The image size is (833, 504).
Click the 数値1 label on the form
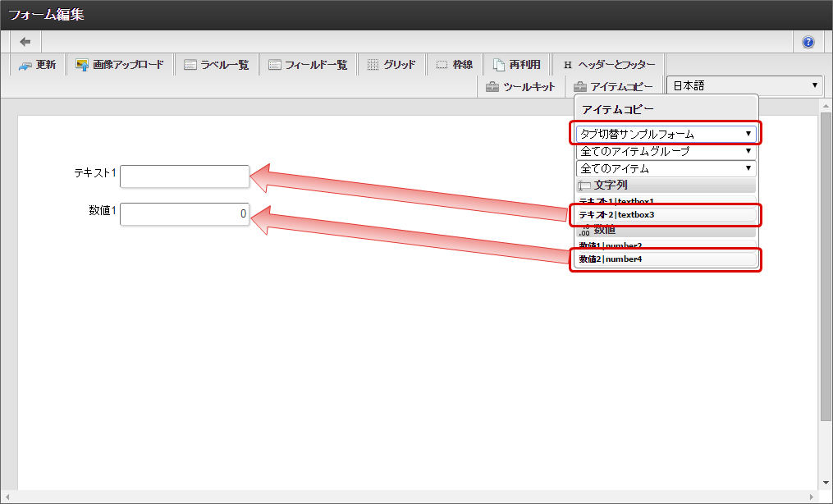103,210
